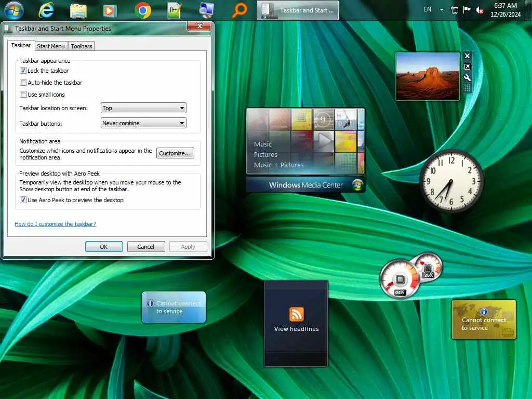Screen dimensions: 532x399
Task: Launch Internet Explorer from the taskbar
Action: point(46,10)
